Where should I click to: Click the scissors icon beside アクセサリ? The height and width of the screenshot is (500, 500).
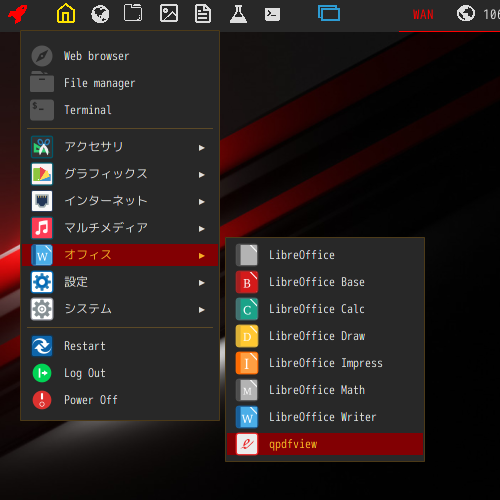click(x=42, y=147)
